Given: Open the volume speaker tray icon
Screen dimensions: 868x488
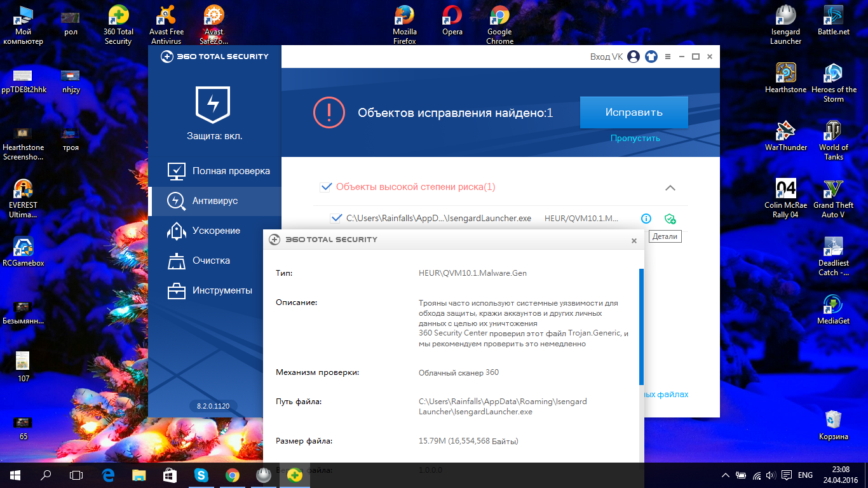Looking at the screenshot, I should [x=770, y=475].
